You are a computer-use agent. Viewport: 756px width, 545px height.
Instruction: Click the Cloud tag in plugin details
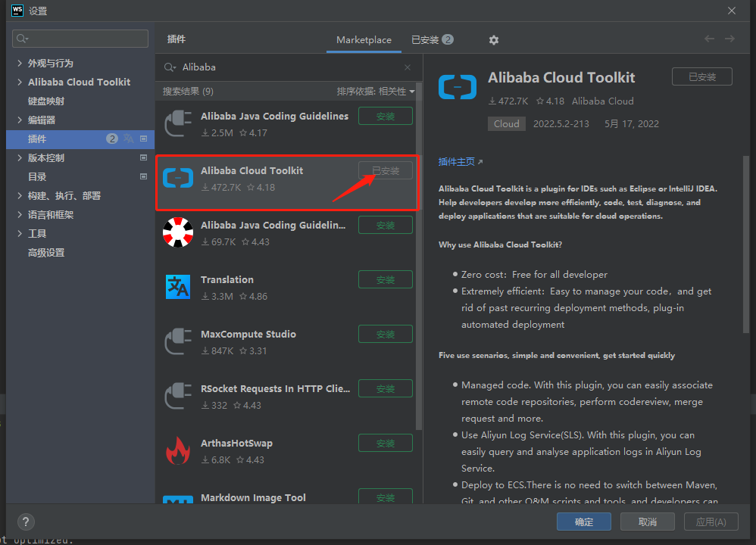(506, 124)
